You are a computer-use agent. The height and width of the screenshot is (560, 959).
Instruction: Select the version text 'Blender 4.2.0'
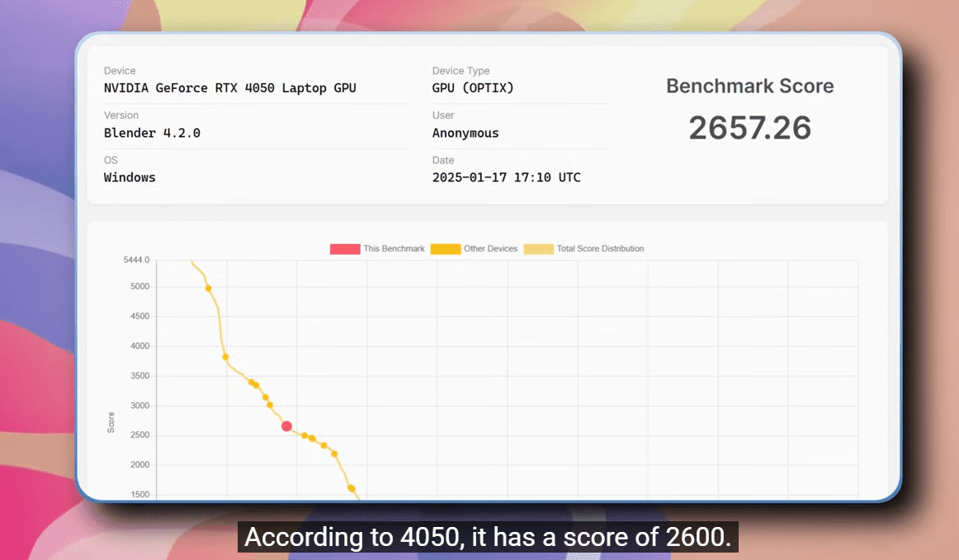pyautogui.click(x=152, y=133)
